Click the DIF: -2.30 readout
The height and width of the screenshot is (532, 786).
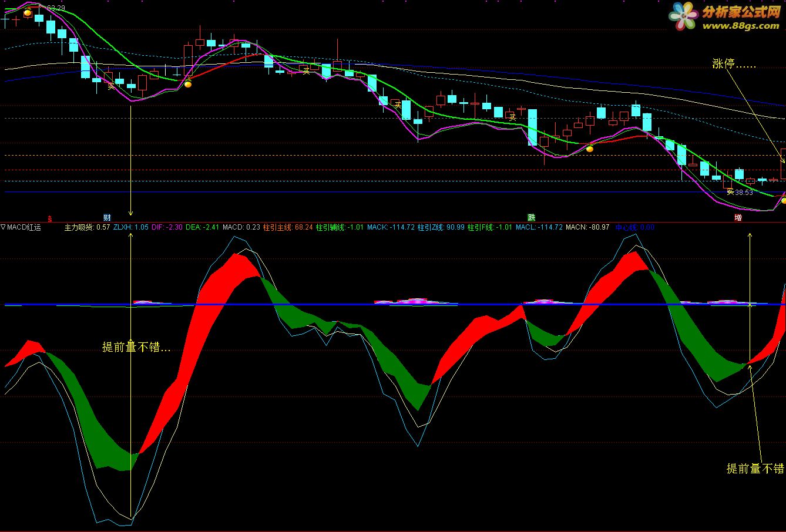point(167,227)
